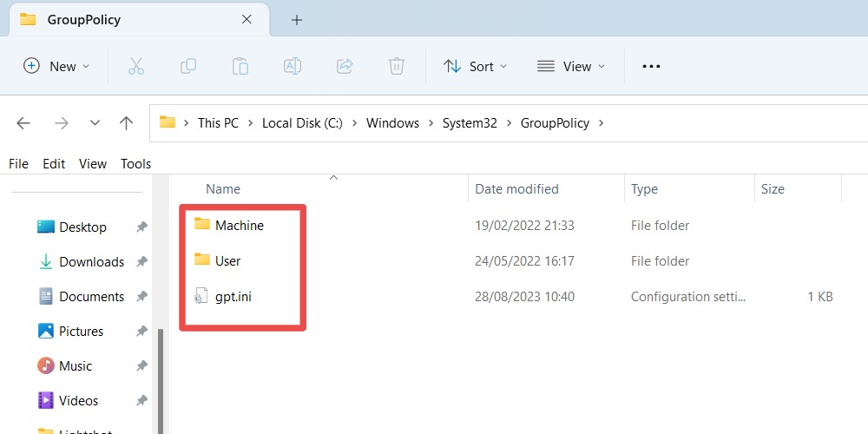
Task: Click the pin icon next to Downloads
Action: point(142,262)
